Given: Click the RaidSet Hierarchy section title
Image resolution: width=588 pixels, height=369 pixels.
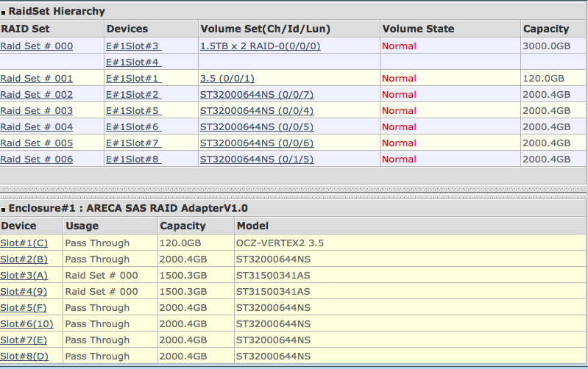Looking at the screenshot, I should (57, 11).
